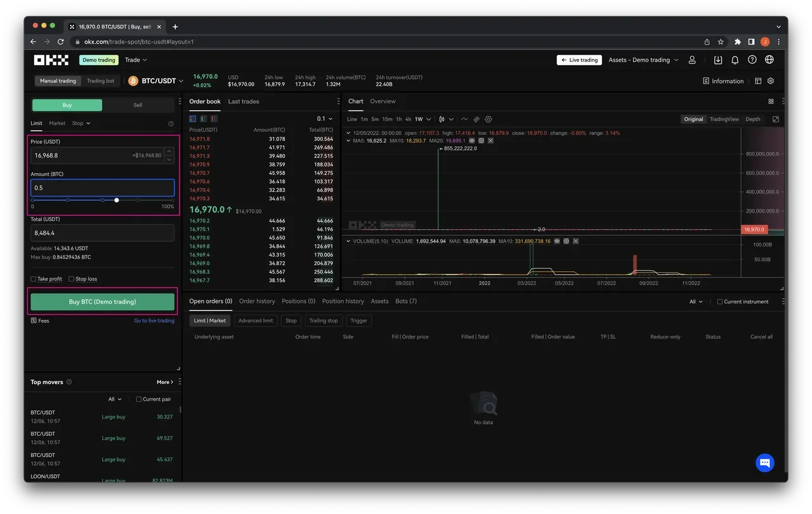Viewport: 812px width, 514px height.
Task: Open the Bots (7) tab
Action: click(x=406, y=301)
